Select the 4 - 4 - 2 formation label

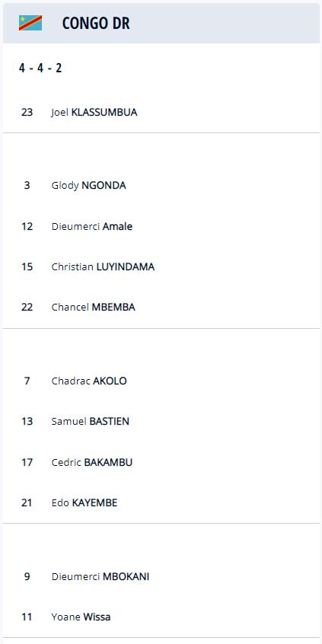[40, 68]
